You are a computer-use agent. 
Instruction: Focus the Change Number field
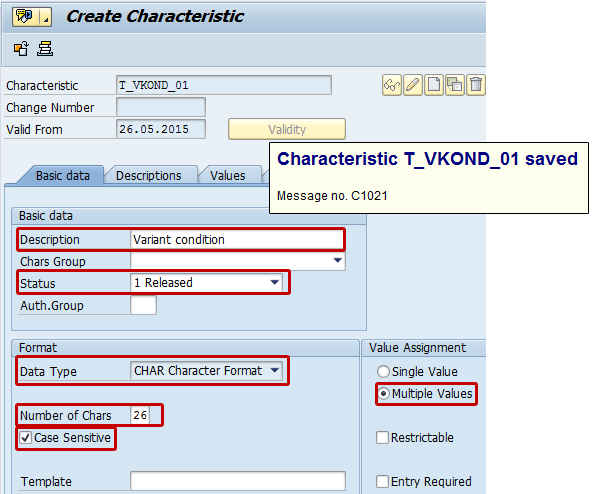point(161,107)
